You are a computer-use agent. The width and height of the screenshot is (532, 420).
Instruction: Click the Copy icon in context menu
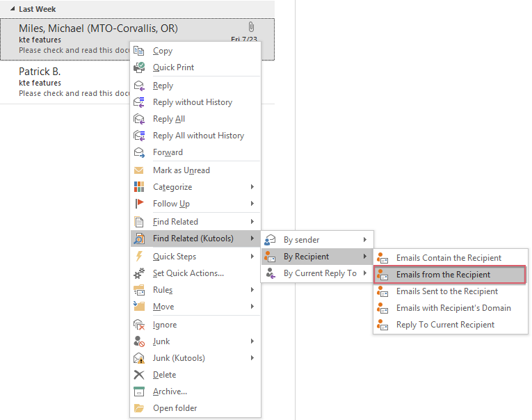[x=139, y=51]
